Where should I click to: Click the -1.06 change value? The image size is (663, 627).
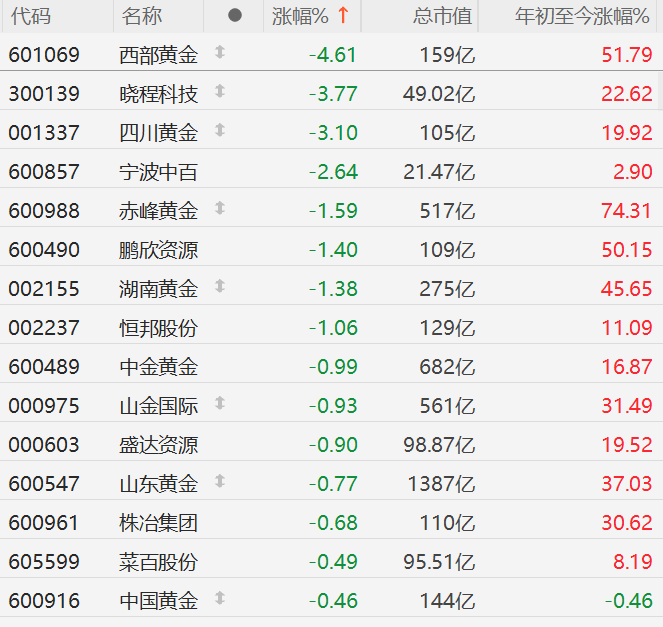(x=333, y=328)
